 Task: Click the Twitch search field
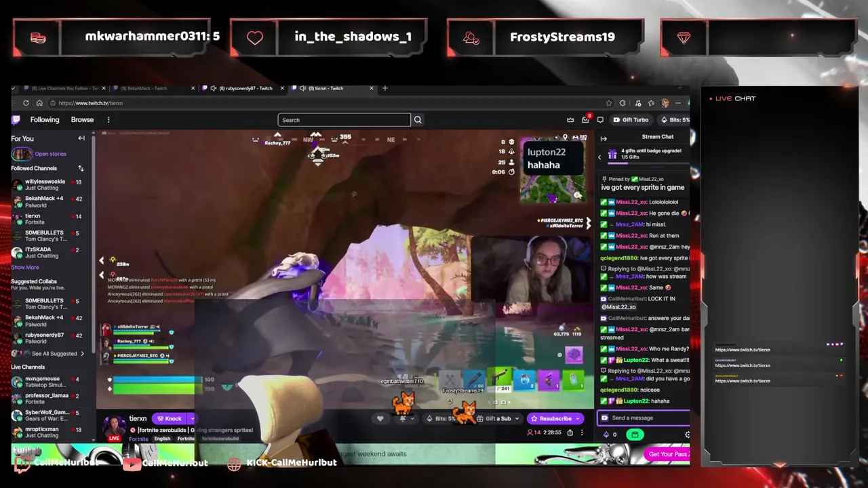[344, 120]
